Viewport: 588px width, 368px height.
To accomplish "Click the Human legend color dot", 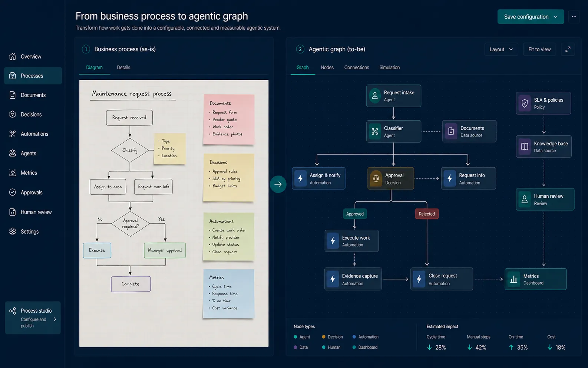I will (x=324, y=347).
